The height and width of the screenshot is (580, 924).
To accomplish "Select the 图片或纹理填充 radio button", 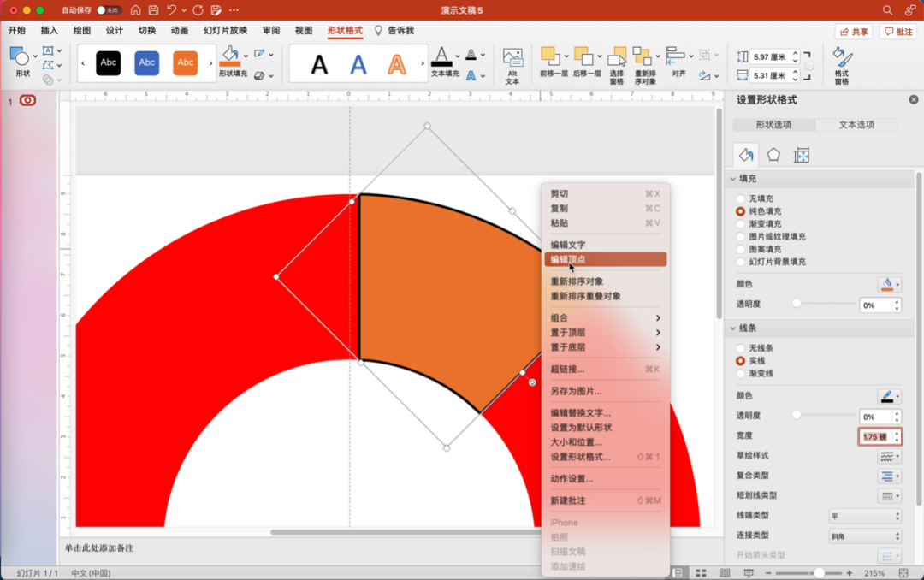I will click(741, 236).
